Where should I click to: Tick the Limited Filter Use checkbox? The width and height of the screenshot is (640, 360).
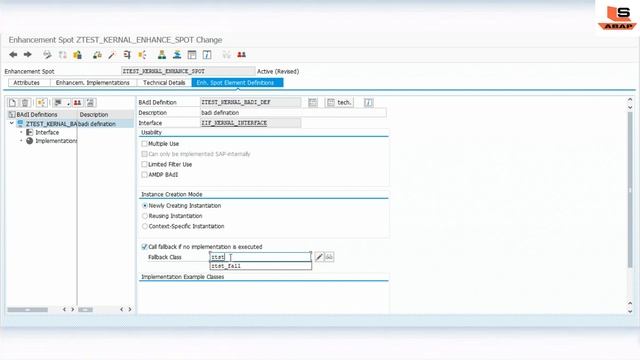pos(144,164)
